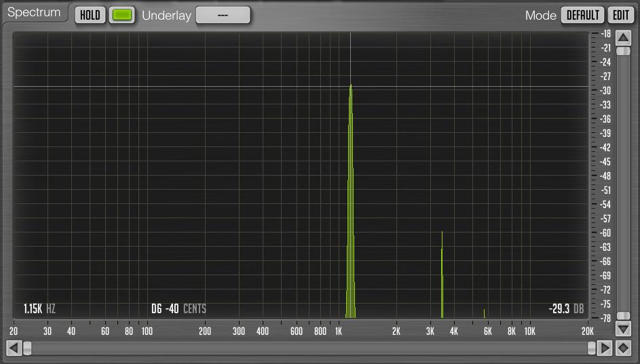640x364 pixels.
Task: Click the 1.15K HZ frequency readout
Action: tap(39, 309)
